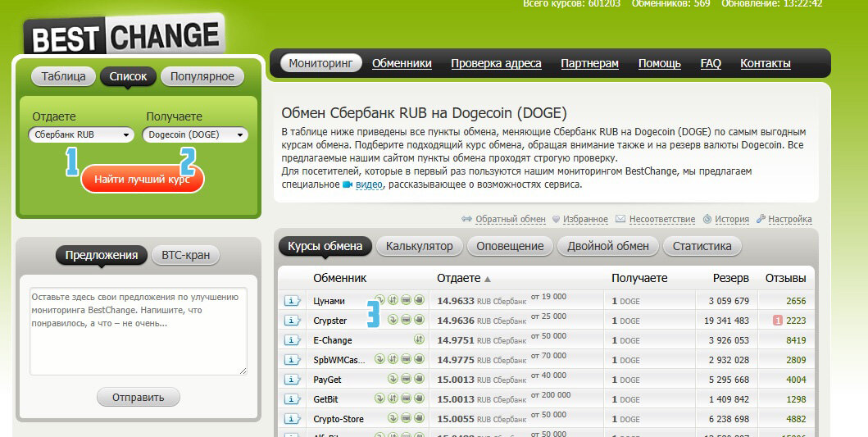This screenshot has width=868, height=437.
Task: Click the red 1 badge in Crypster reviews
Action: (777, 320)
